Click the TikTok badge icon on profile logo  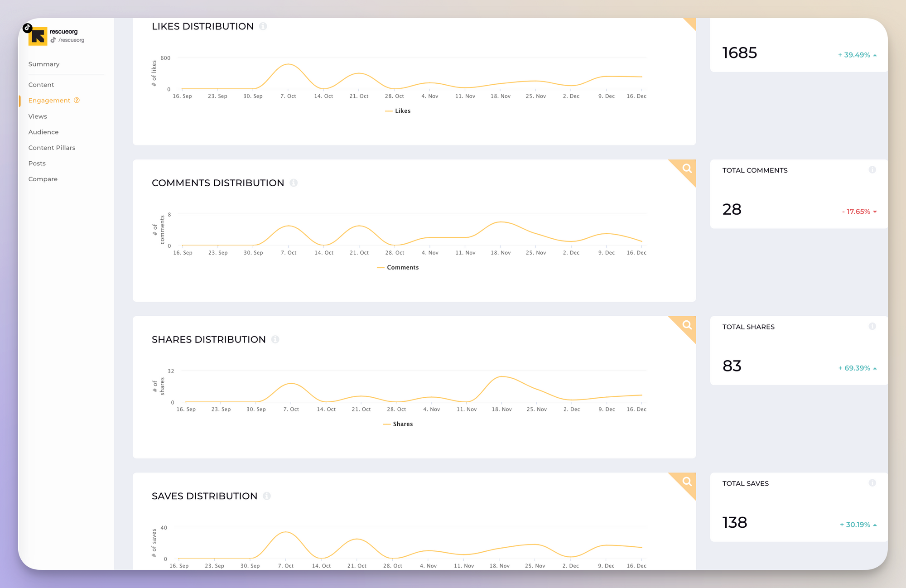(x=28, y=28)
